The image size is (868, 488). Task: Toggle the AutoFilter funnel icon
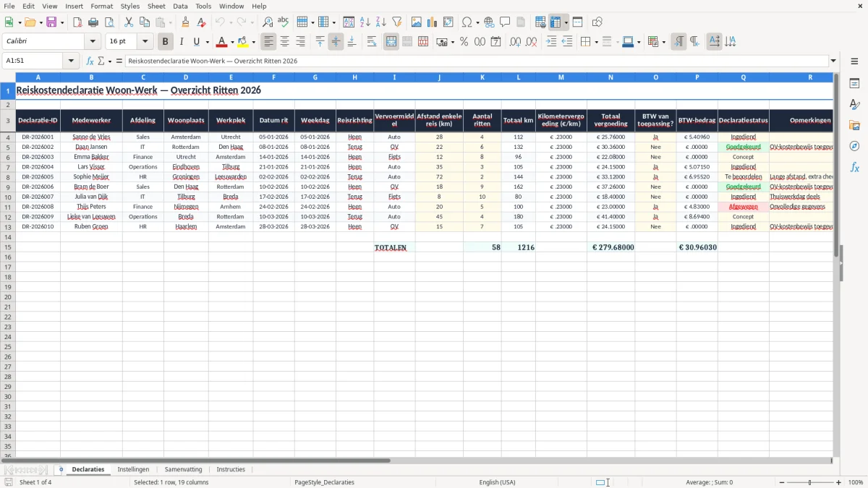(397, 22)
